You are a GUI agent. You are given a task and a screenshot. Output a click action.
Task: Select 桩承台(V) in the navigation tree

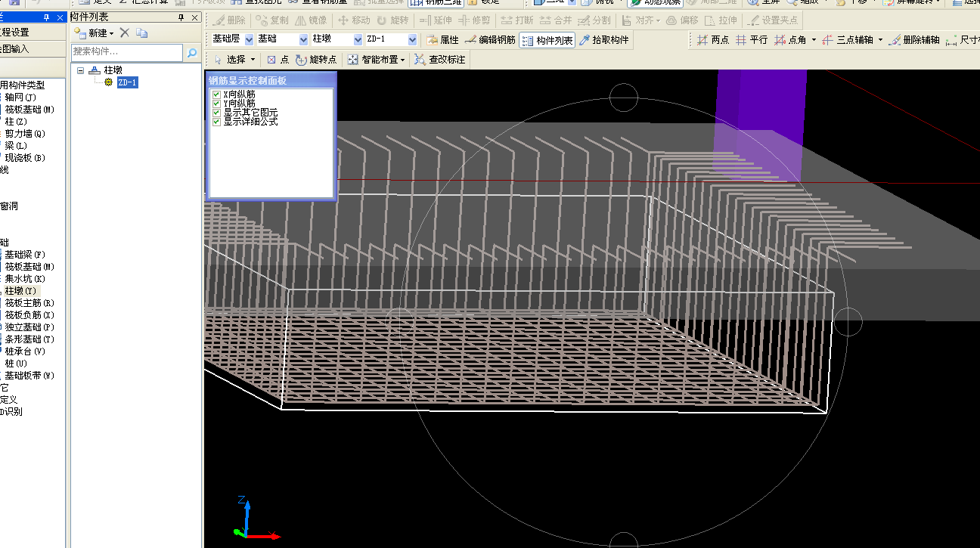25,351
